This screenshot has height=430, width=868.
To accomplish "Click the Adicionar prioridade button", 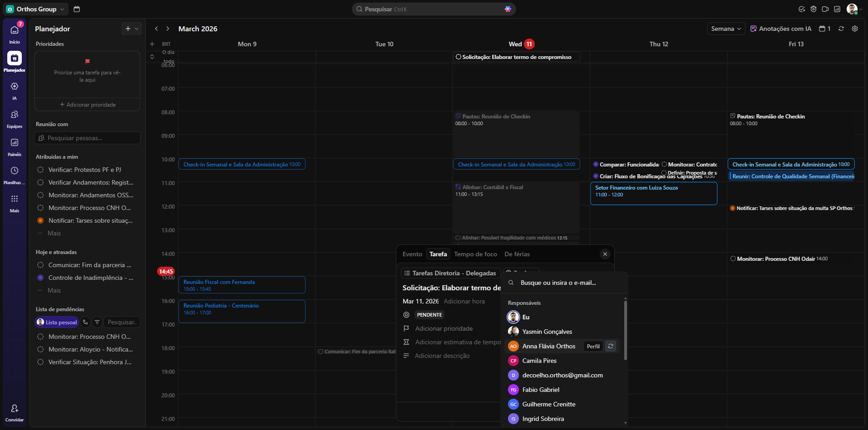I will click(x=444, y=328).
